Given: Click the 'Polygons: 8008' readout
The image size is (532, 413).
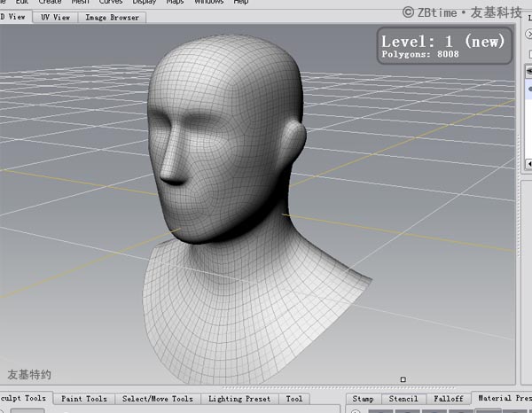Looking at the screenshot, I should 420,54.
